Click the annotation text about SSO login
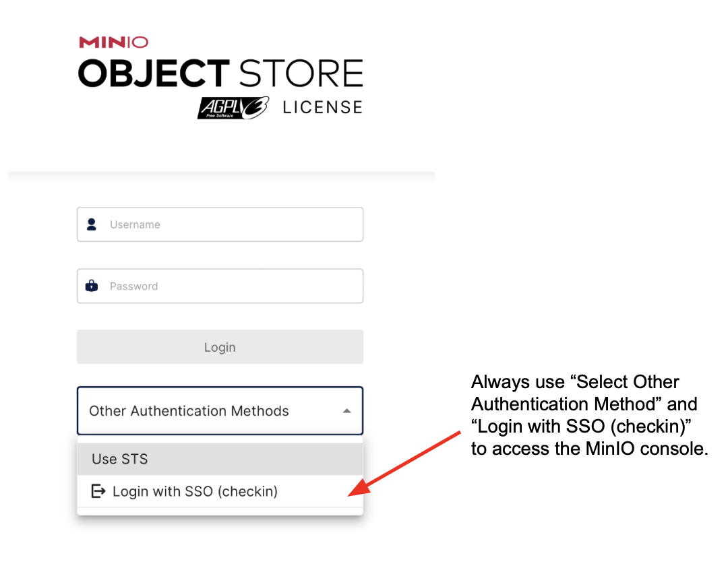The image size is (728, 566). (x=588, y=415)
